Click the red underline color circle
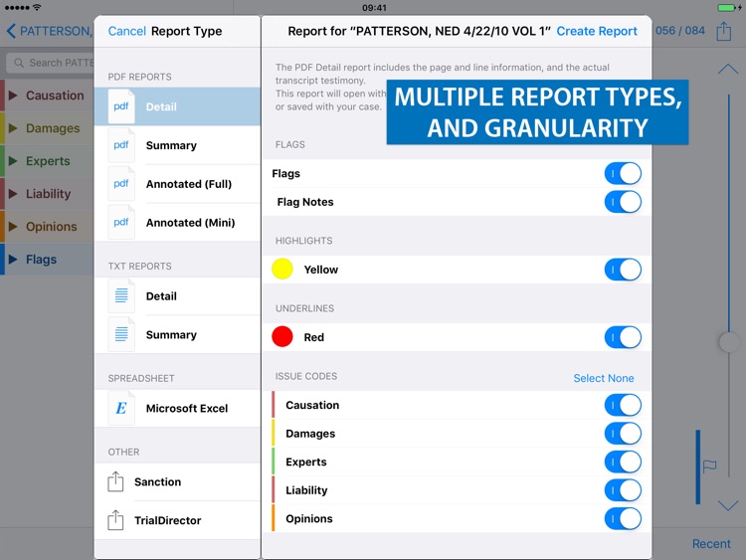Viewport: 746px width, 560px height. pos(282,337)
